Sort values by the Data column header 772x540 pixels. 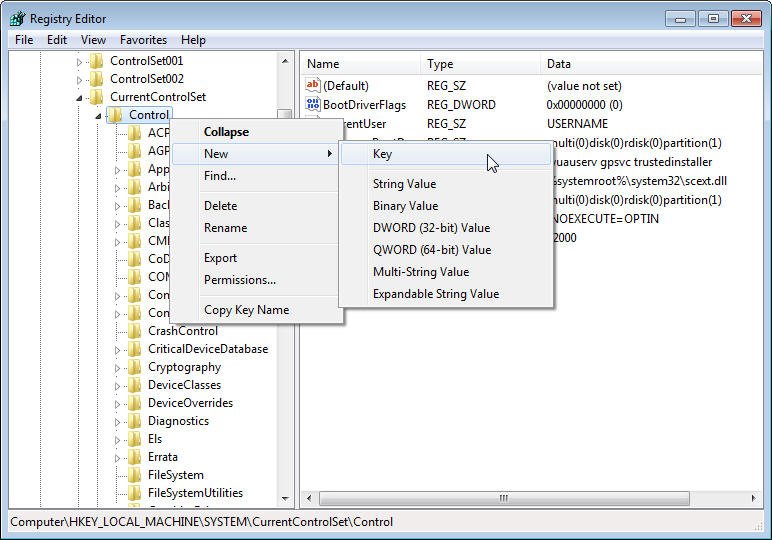pos(651,64)
